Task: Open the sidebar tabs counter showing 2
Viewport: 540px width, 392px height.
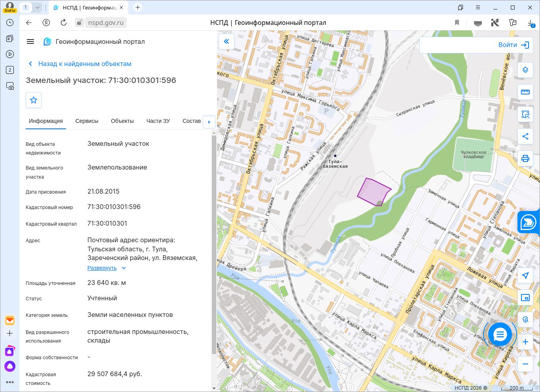Action: [x=10, y=70]
